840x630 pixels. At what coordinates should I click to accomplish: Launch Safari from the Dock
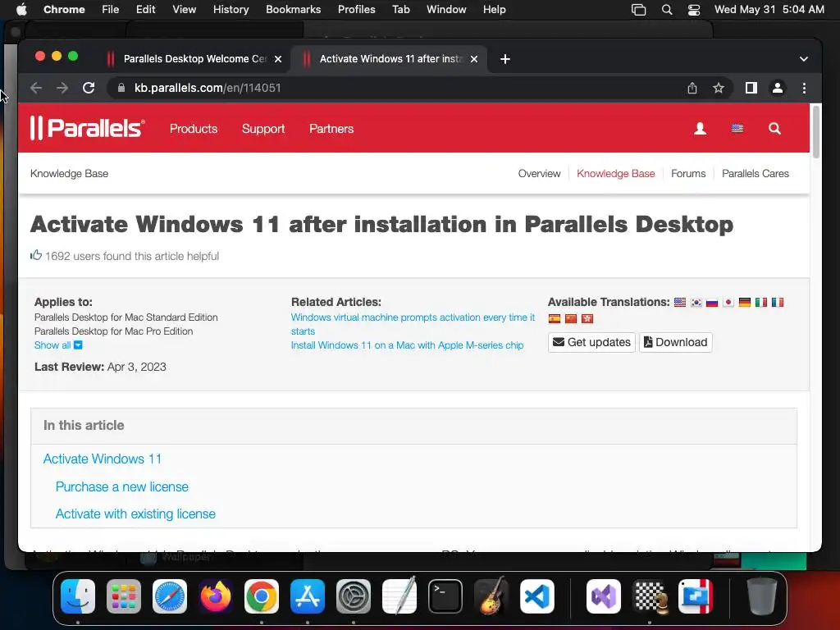[x=170, y=596]
